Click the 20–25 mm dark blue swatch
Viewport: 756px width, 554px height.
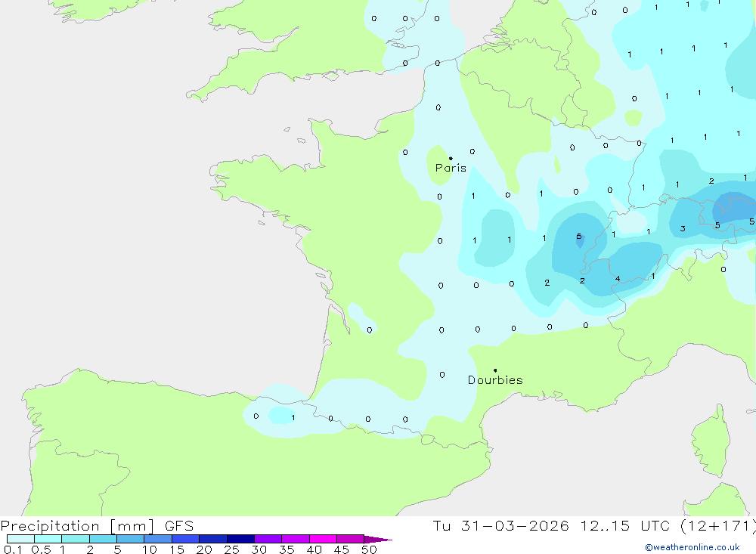tap(212, 539)
